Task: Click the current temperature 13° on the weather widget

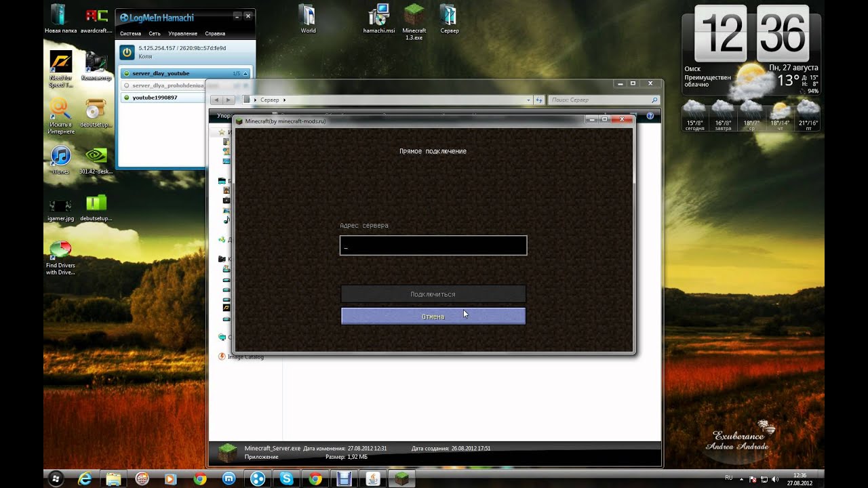Action: click(x=788, y=81)
